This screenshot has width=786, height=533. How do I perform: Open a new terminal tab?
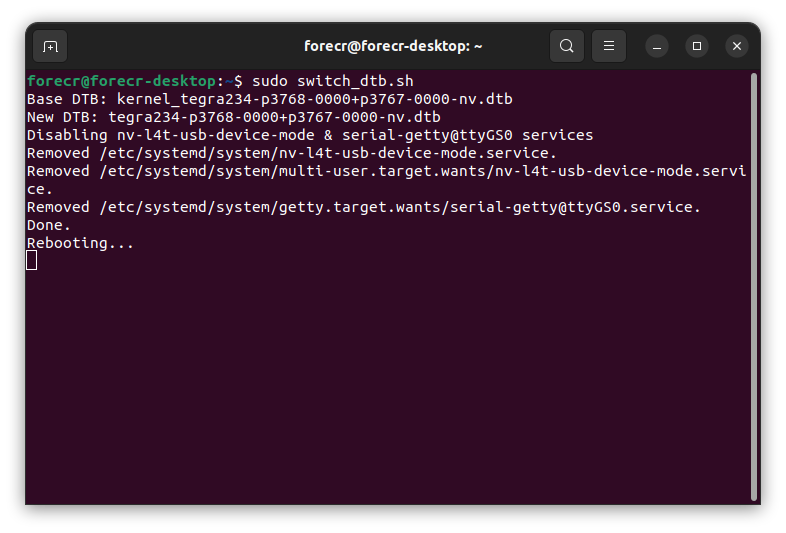[50, 47]
